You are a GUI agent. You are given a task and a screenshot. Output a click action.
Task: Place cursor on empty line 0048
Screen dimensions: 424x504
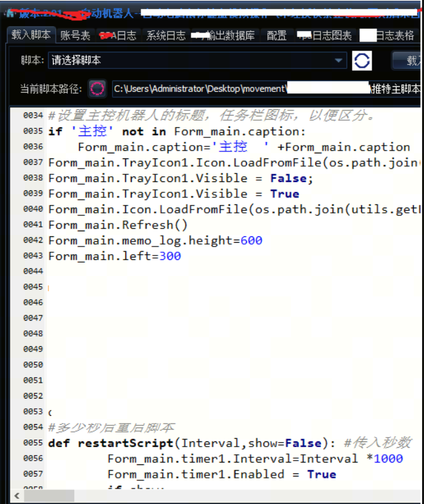pos(192,333)
